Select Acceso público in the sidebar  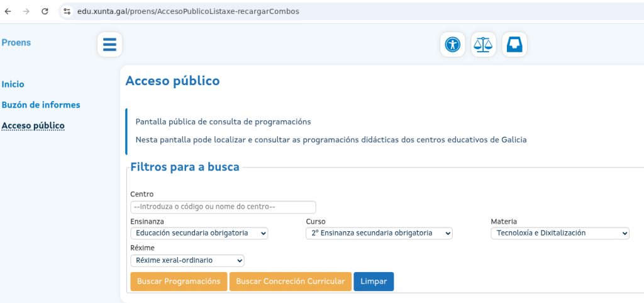pos(33,125)
